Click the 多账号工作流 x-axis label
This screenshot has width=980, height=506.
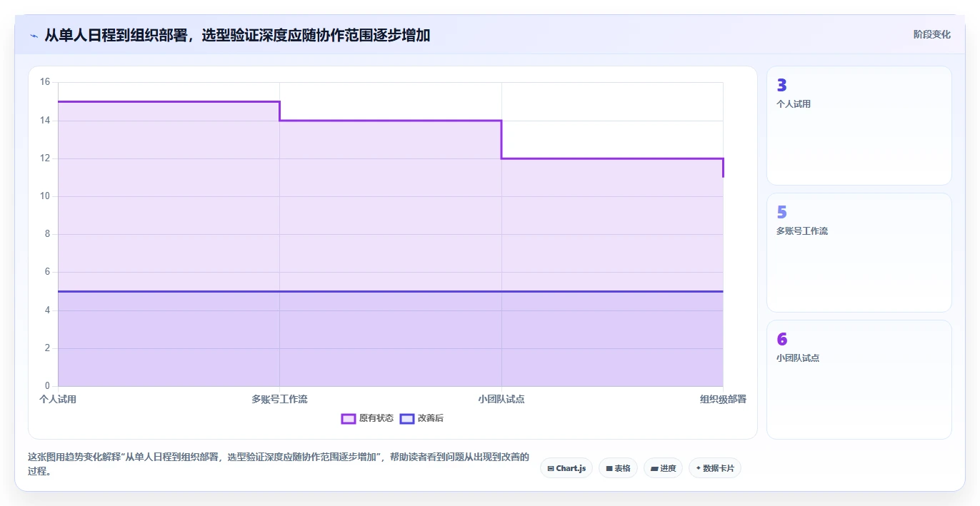click(x=279, y=399)
